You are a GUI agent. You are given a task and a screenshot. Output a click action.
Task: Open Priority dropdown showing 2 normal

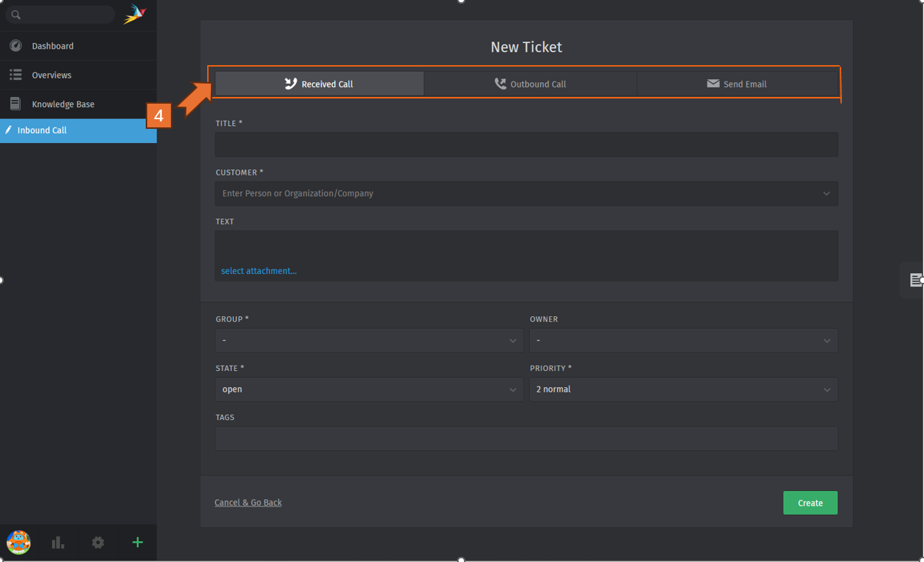(x=683, y=389)
